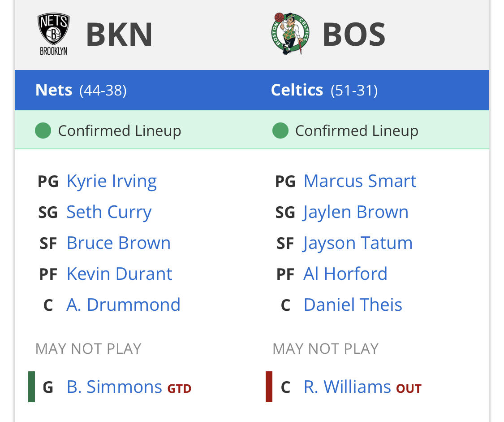Image resolution: width=504 pixels, height=422 pixels.
Task: Click the Boston Celtics logo
Action: 290,34
